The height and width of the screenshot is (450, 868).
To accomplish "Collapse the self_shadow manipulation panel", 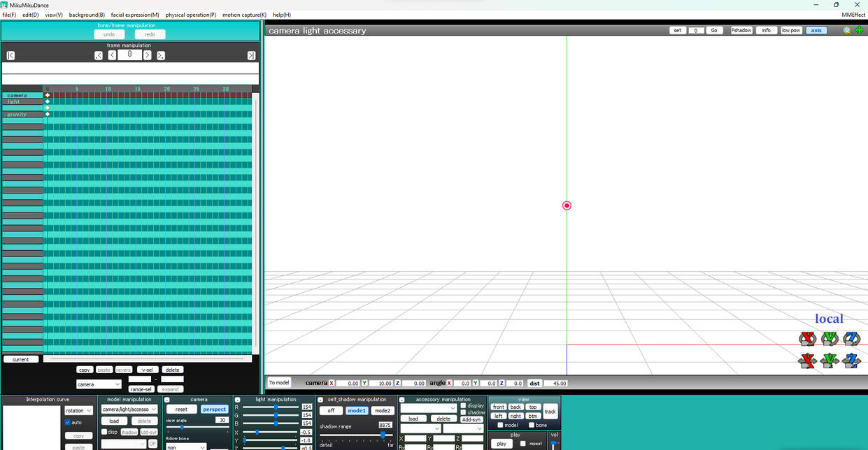I will tap(320, 400).
